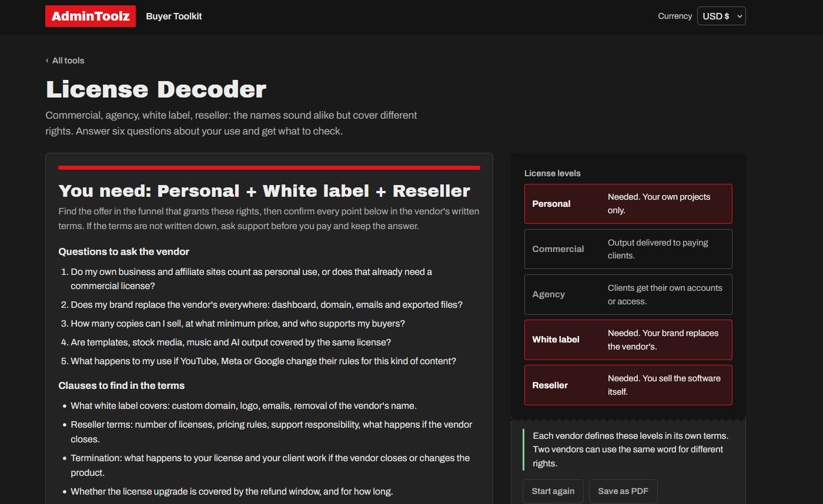
Task: Select the Commercial license level card
Action: click(628, 249)
